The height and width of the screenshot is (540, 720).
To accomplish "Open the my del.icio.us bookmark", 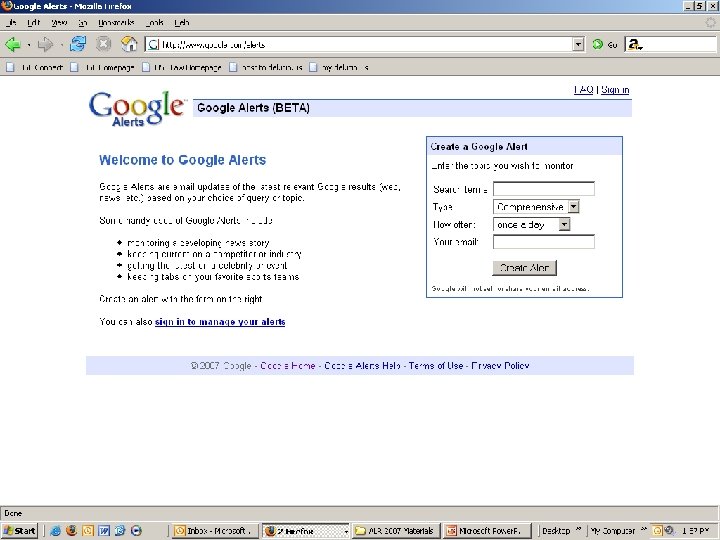I will [339, 68].
